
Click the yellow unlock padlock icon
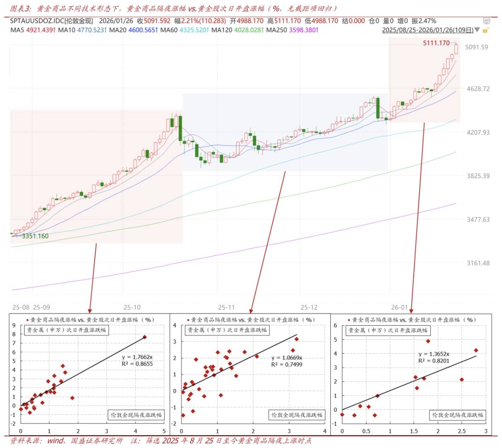click(x=486, y=30)
